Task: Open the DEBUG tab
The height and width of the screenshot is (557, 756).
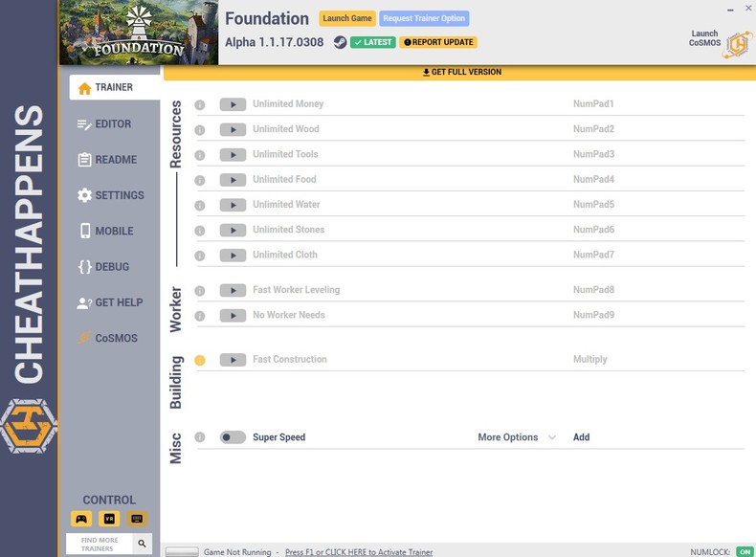Action: 103,267
